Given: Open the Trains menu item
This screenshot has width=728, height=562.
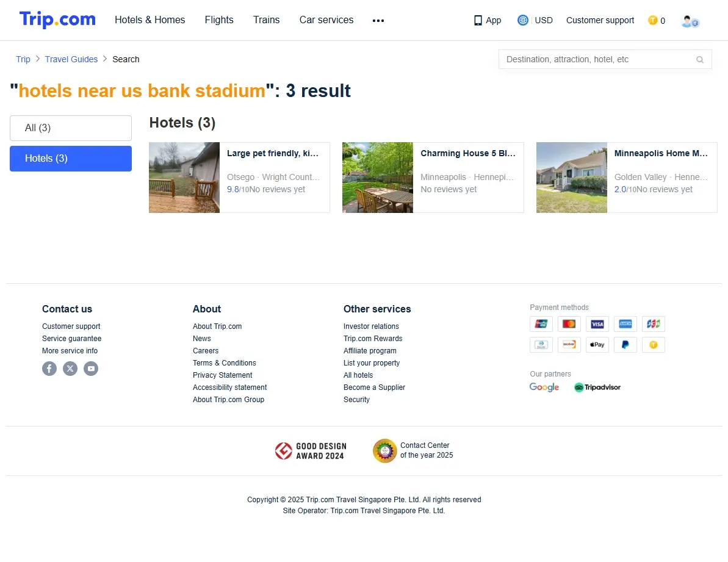Looking at the screenshot, I should coord(266,20).
